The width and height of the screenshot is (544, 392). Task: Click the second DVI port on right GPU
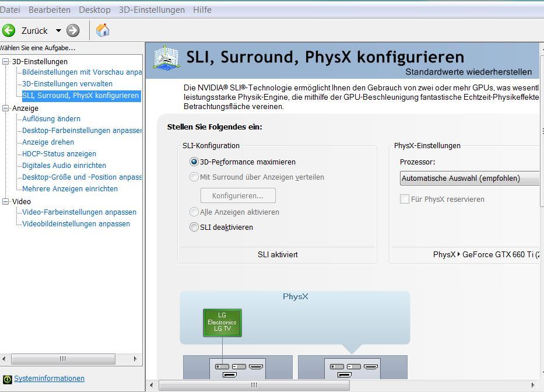coord(354,367)
